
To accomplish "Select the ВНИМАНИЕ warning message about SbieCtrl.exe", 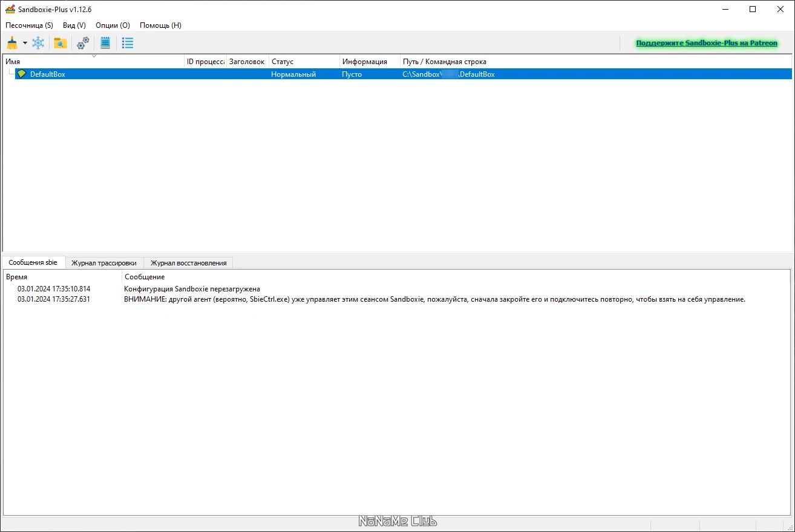I will click(x=434, y=299).
